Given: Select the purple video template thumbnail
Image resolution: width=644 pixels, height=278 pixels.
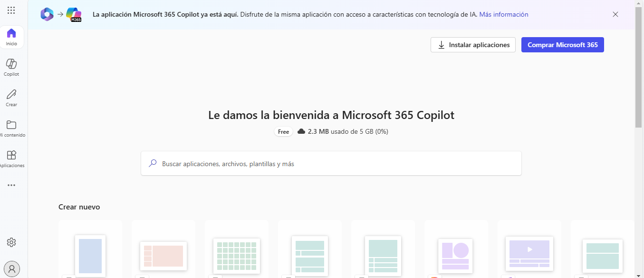Looking at the screenshot, I should (529, 252).
